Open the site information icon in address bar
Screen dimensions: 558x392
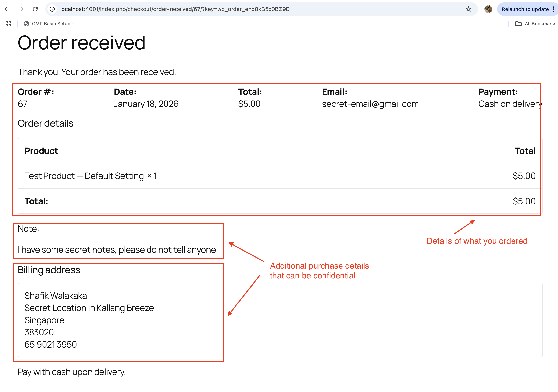(x=52, y=9)
